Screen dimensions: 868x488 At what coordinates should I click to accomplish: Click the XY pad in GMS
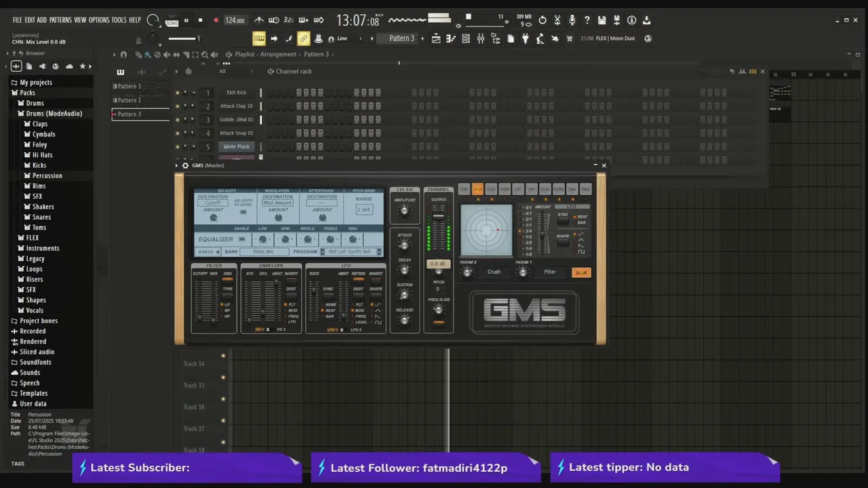point(486,230)
